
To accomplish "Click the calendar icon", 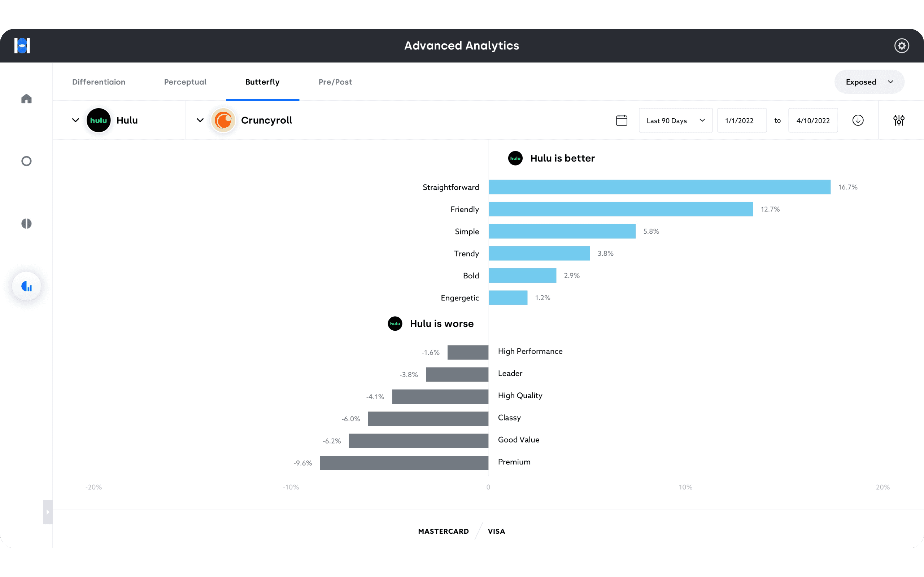I will [622, 120].
